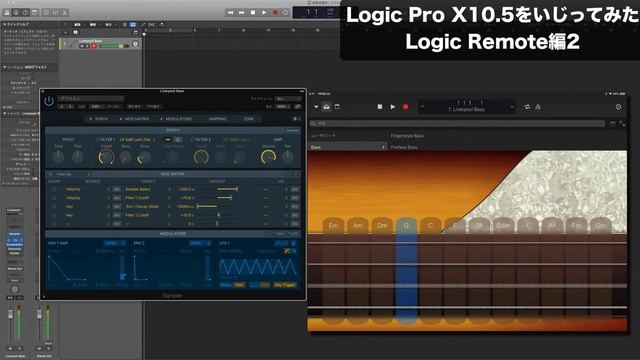Open the Toolbar icon in Logic control bar
Image resolution: width=640 pixels, height=360 pixels.
coord(35,12)
